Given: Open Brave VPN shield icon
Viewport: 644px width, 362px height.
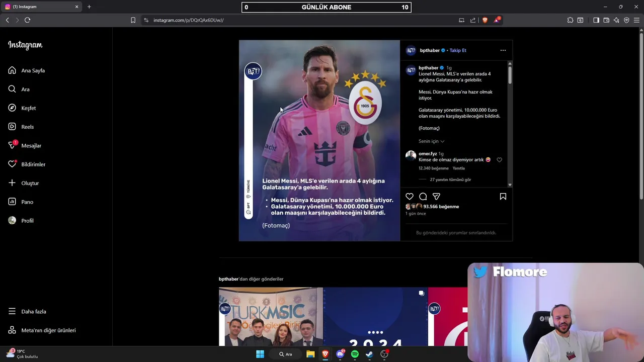Looking at the screenshot, I should click(626, 20).
